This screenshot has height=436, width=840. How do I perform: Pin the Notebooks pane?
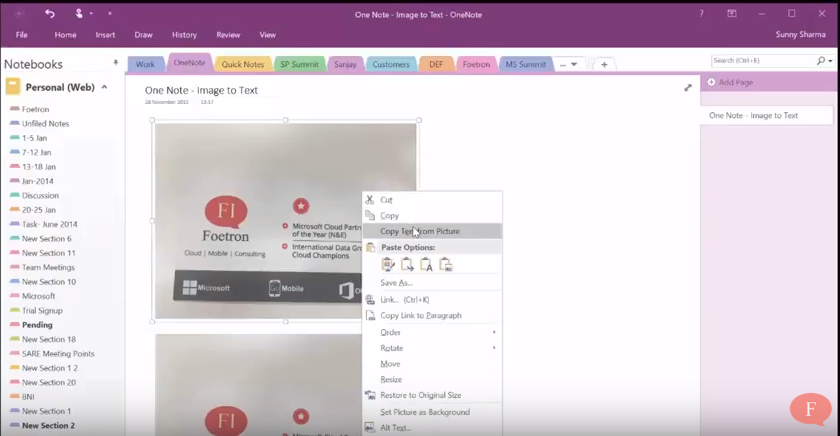(x=116, y=63)
